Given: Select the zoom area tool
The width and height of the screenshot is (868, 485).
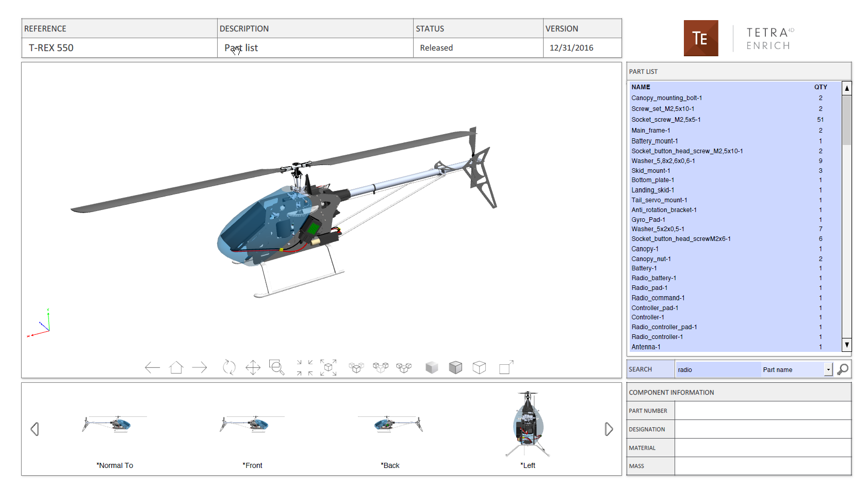Looking at the screenshot, I should point(277,367).
